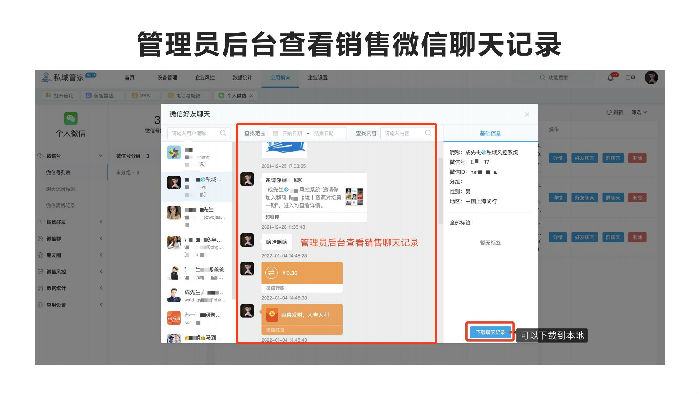Click the calendar icon in the date range picker

click(x=275, y=133)
